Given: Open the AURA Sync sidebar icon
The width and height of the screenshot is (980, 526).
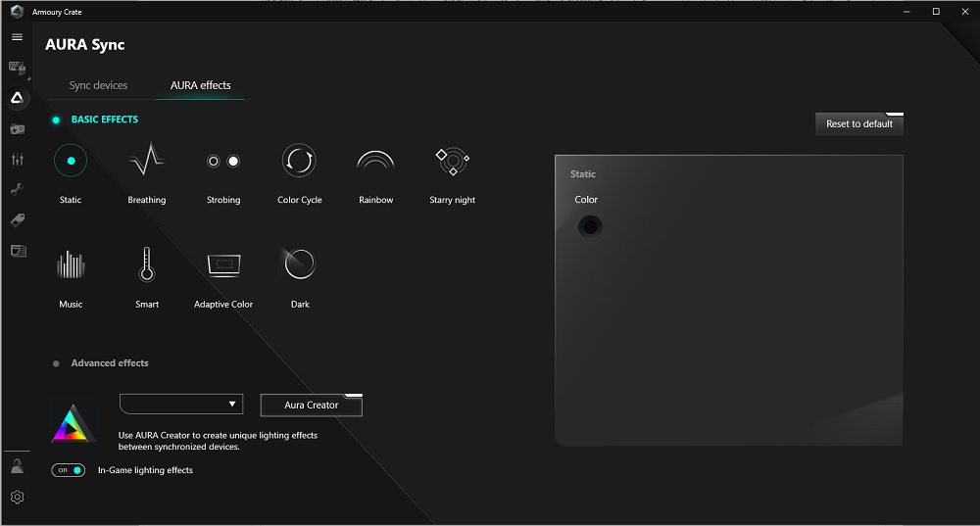Looking at the screenshot, I should 18,97.
